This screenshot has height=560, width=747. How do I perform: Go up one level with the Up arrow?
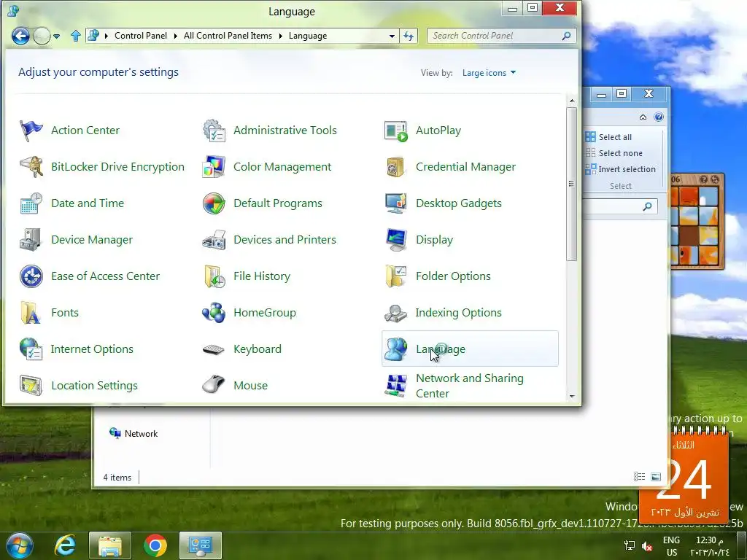click(x=75, y=36)
